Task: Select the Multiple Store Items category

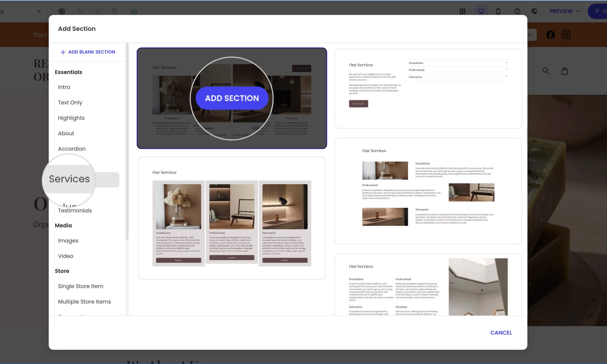Action: point(84,302)
